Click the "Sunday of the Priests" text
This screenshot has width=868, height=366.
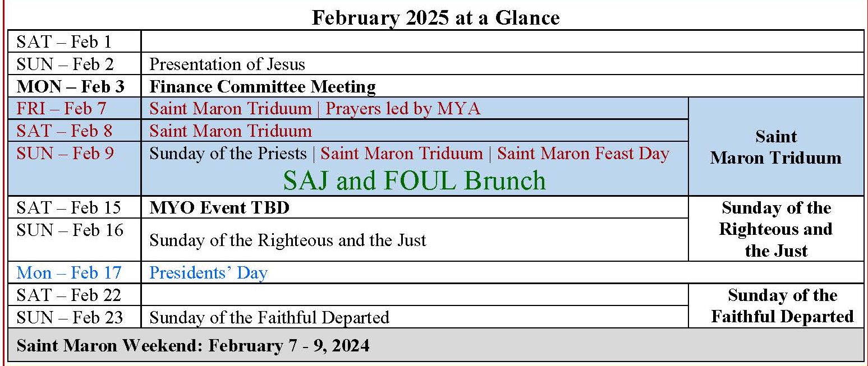[228, 154]
